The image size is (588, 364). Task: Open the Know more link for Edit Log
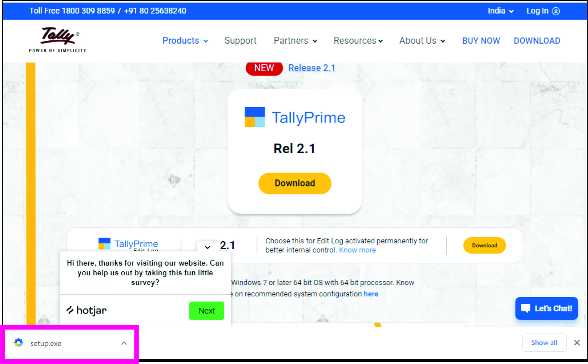(357, 250)
